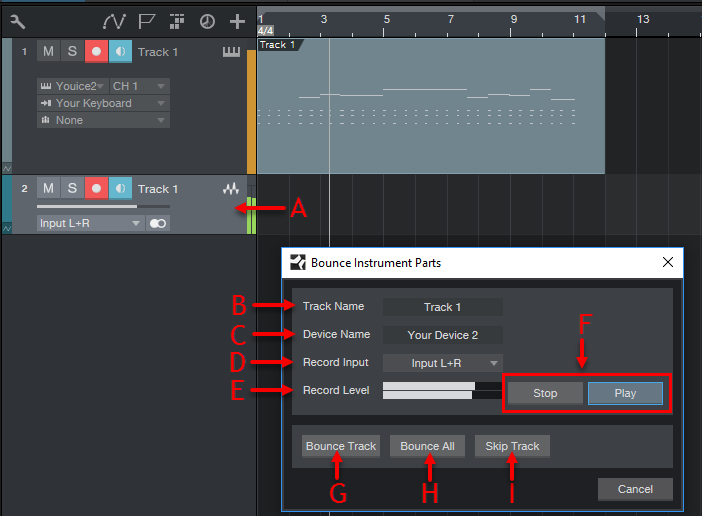Viewport: 702px width, 516px height.
Task: Click the Play button in the dialog
Action: [625, 393]
